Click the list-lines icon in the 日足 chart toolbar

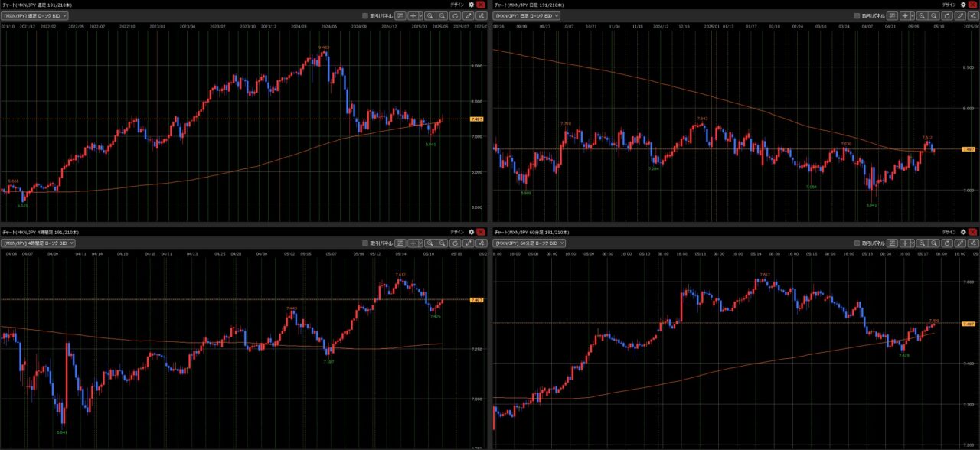click(x=893, y=15)
